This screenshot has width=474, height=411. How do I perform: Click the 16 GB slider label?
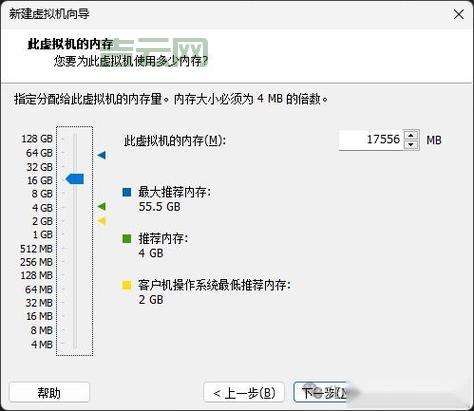[40, 180]
